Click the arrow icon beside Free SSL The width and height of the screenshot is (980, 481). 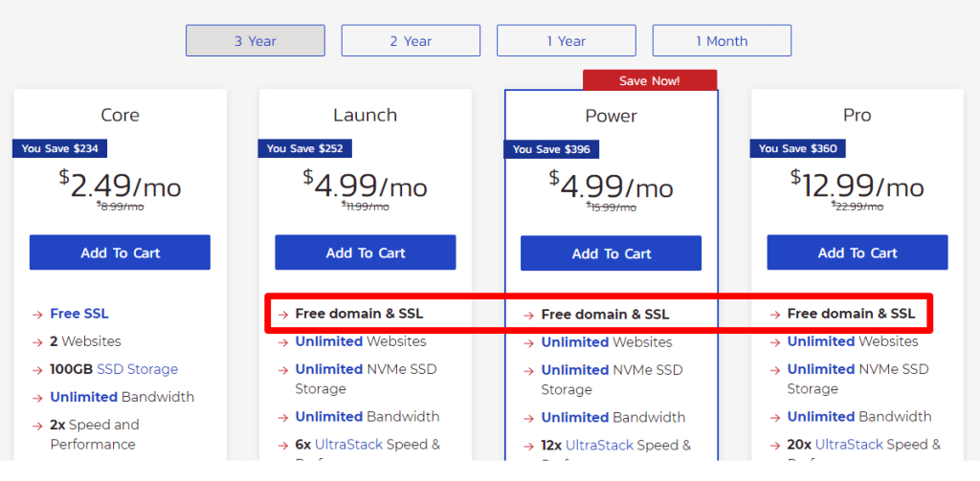pos(36,314)
